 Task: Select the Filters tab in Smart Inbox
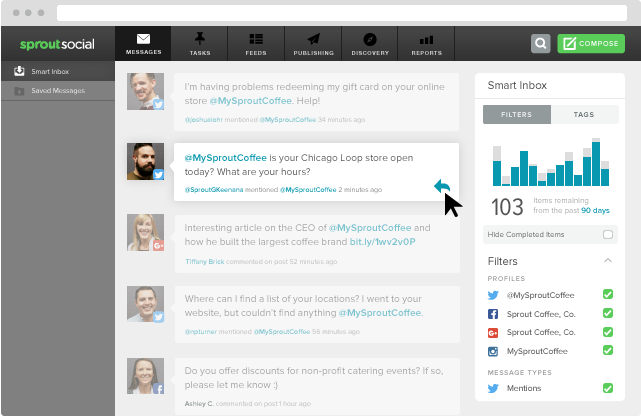[517, 114]
